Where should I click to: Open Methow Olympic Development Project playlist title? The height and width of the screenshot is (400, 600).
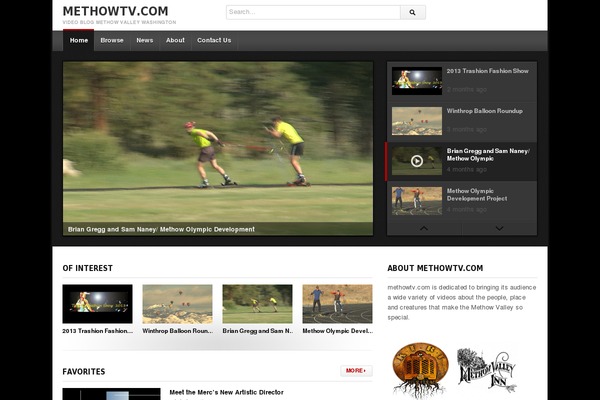tap(477, 194)
